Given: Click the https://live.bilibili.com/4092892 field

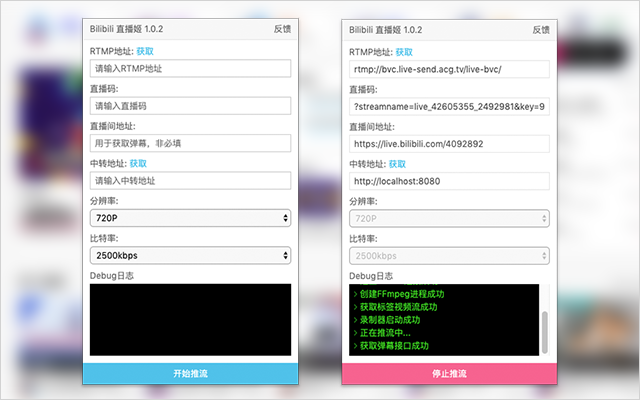Looking at the screenshot, I should click(449, 144).
